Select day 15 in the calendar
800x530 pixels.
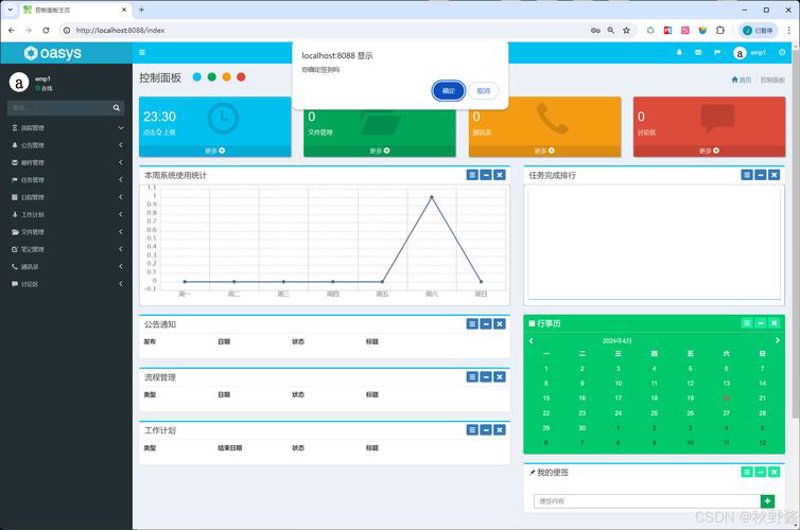click(546, 398)
